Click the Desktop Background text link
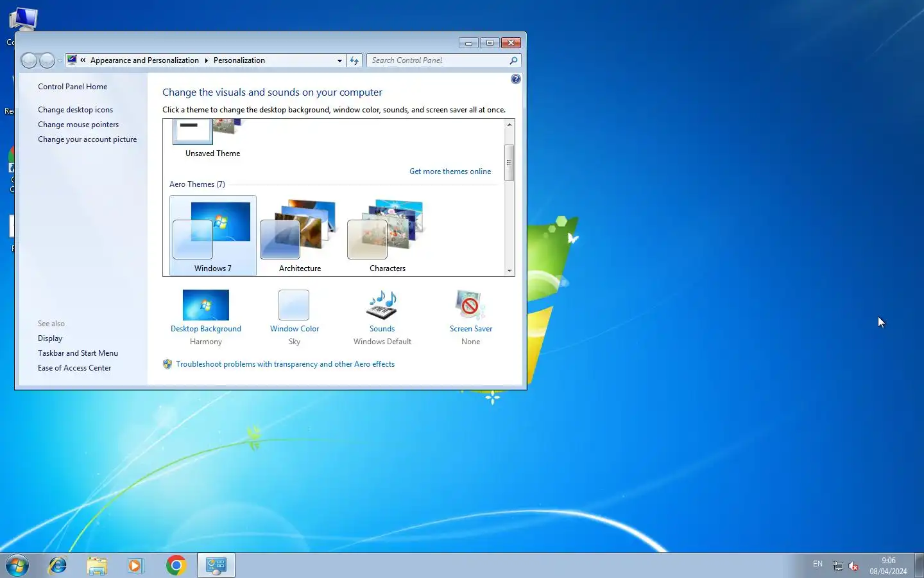The image size is (924, 578). pos(206,329)
